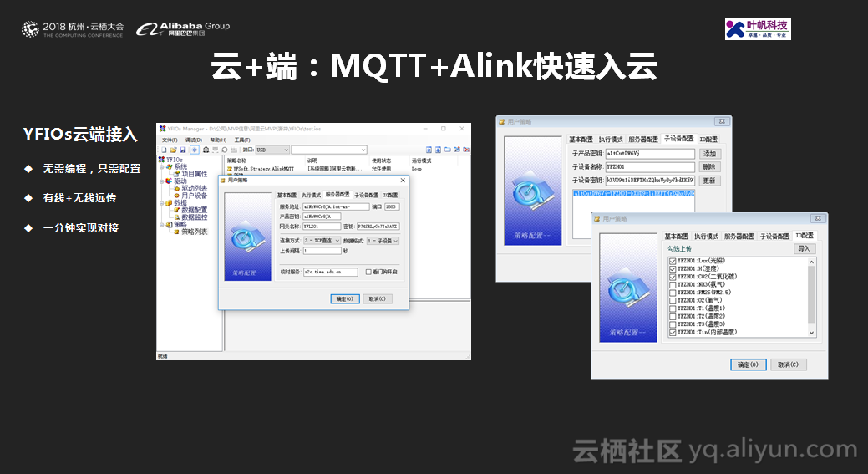868x474 pixels.
Task: Open the 调试(D) menu
Action: click(x=193, y=140)
